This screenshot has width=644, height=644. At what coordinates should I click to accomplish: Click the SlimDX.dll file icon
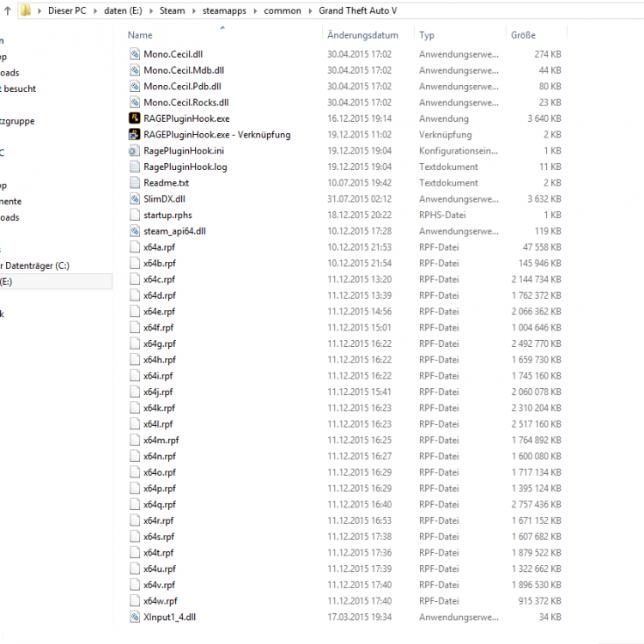pyautogui.click(x=135, y=199)
